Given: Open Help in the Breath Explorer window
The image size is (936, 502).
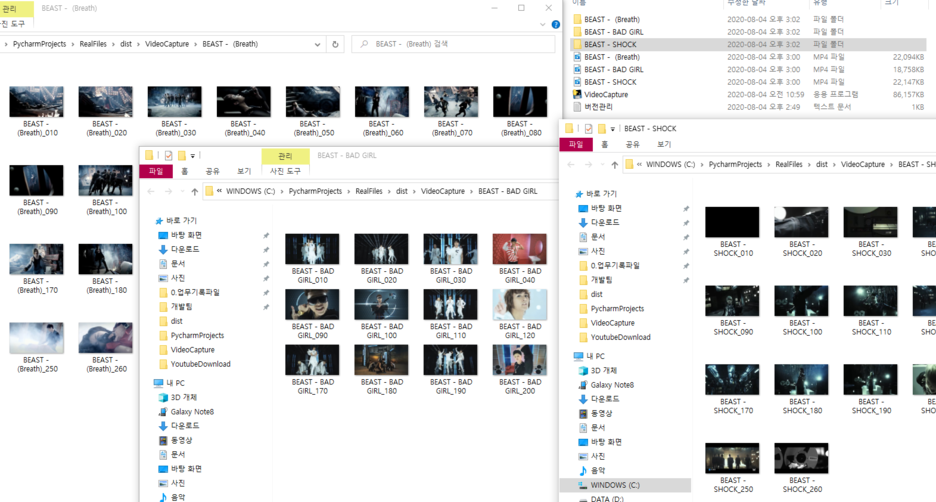Looking at the screenshot, I should tap(556, 24).
